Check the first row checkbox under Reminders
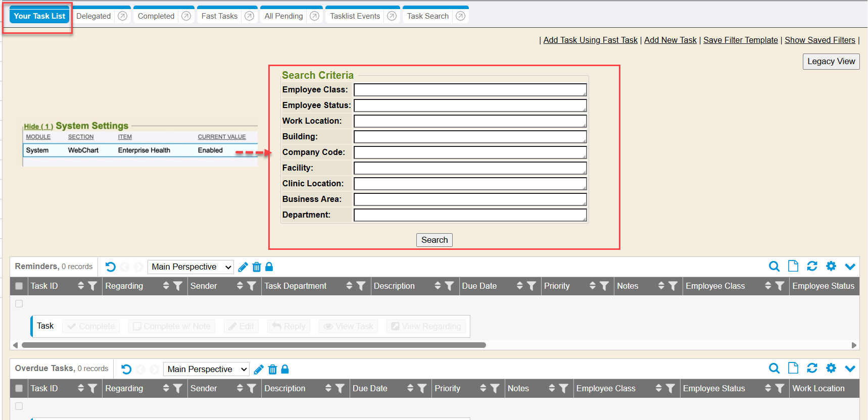Screen dimensions: 868x420 click(x=19, y=304)
